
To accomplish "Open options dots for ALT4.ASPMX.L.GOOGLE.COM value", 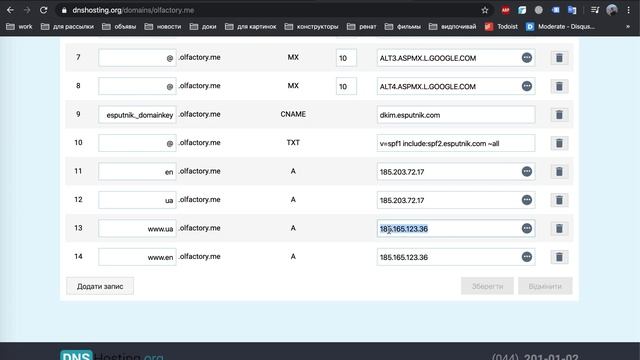I will pyautogui.click(x=527, y=86).
